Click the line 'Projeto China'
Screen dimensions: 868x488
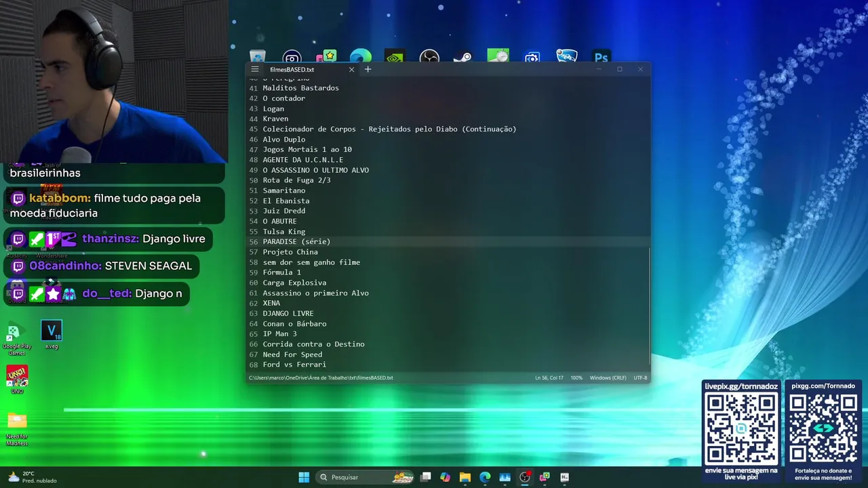point(290,252)
